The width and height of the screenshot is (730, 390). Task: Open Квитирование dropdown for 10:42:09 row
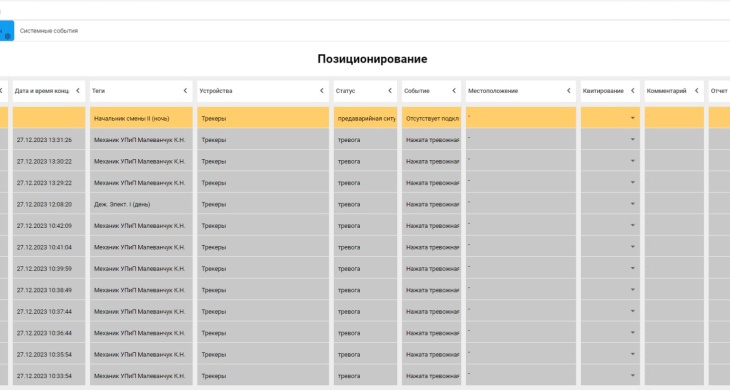click(632, 225)
